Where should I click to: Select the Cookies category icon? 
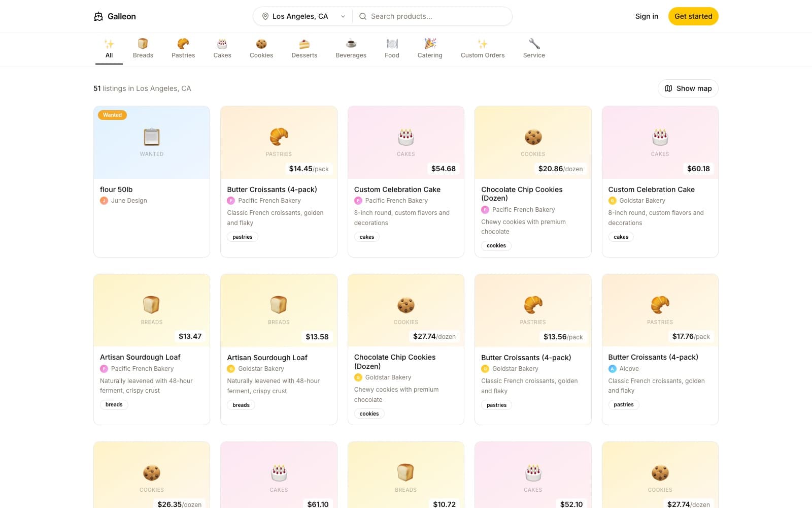tap(261, 43)
